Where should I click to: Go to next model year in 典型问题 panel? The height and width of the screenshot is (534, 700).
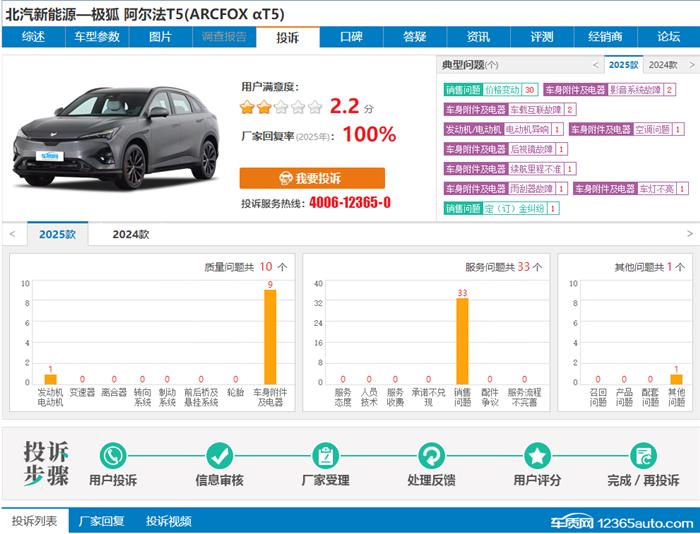coord(692,65)
